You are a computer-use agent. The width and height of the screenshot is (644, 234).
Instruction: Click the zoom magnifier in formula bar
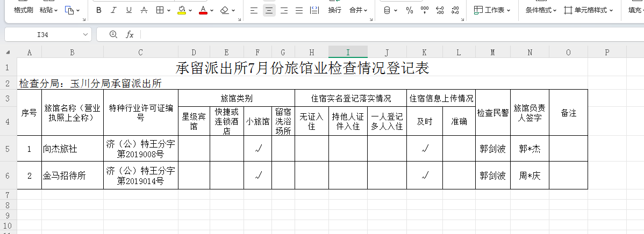[113, 34]
